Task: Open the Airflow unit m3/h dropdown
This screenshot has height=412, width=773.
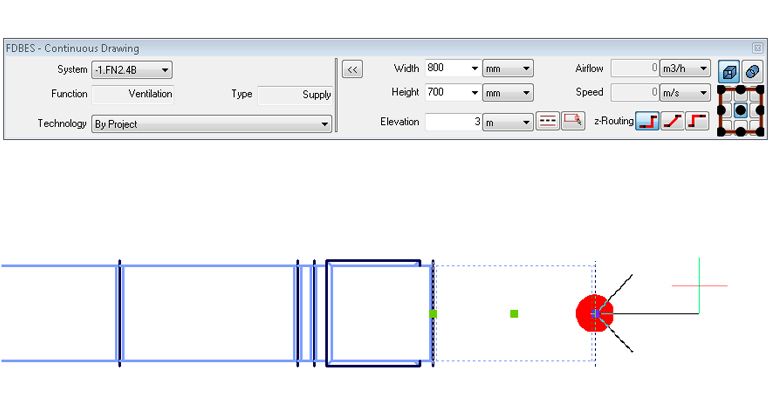Action: [x=704, y=69]
